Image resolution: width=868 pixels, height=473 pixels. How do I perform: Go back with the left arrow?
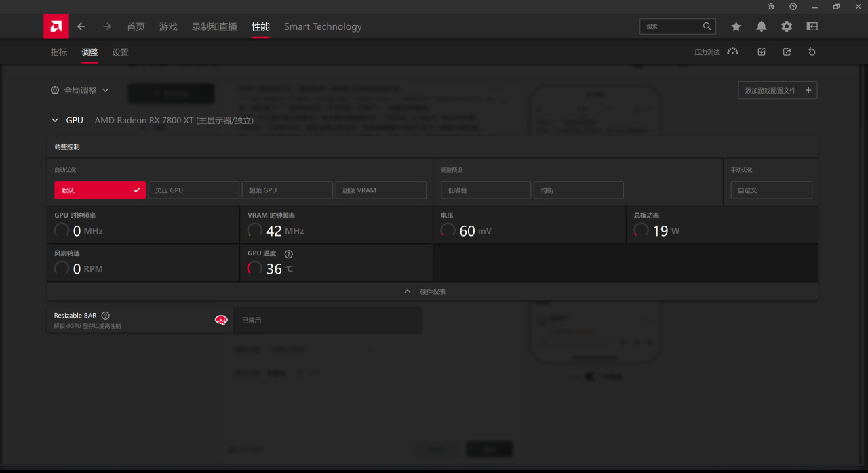coord(81,26)
